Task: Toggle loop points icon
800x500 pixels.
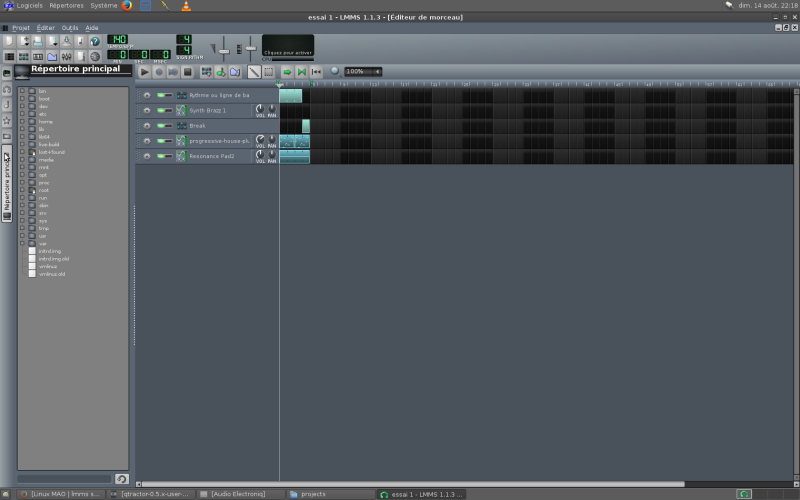Action: tap(302, 72)
